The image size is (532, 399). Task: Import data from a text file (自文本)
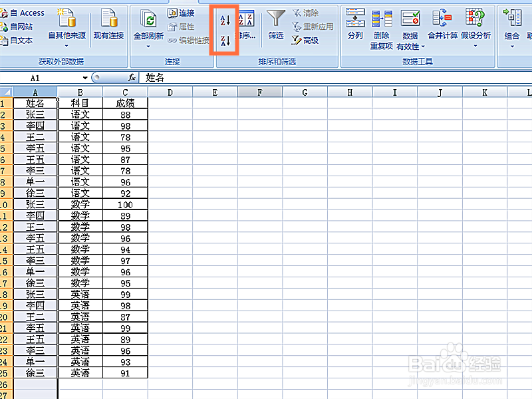coord(17,41)
